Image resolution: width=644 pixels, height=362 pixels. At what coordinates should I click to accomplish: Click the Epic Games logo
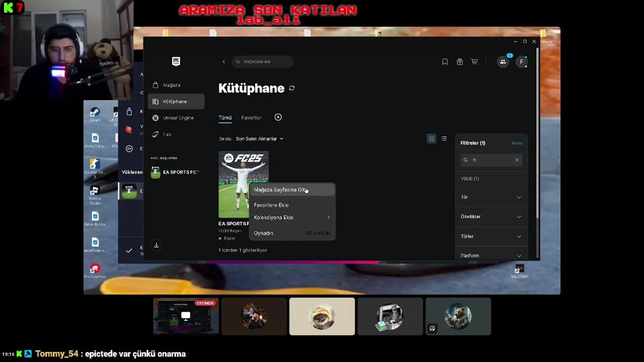pos(176,61)
